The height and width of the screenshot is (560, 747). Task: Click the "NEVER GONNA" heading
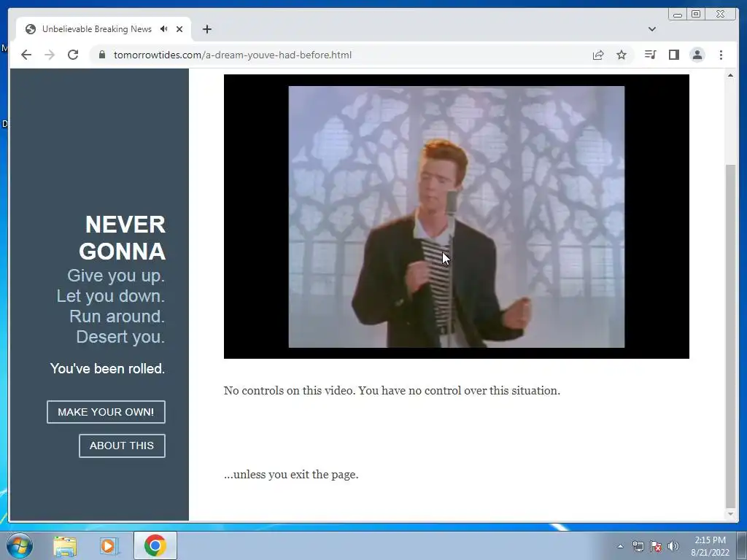pyautogui.click(x=122, y=238)
